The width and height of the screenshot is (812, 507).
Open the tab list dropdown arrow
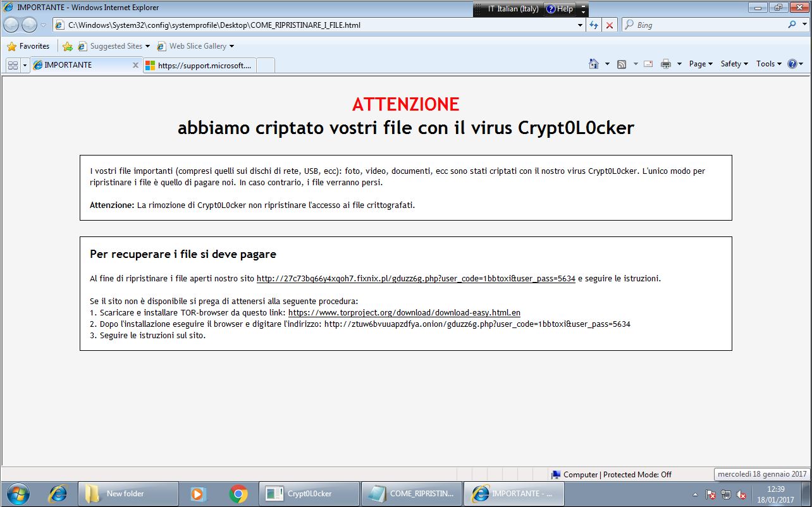(x=25, y=65)
